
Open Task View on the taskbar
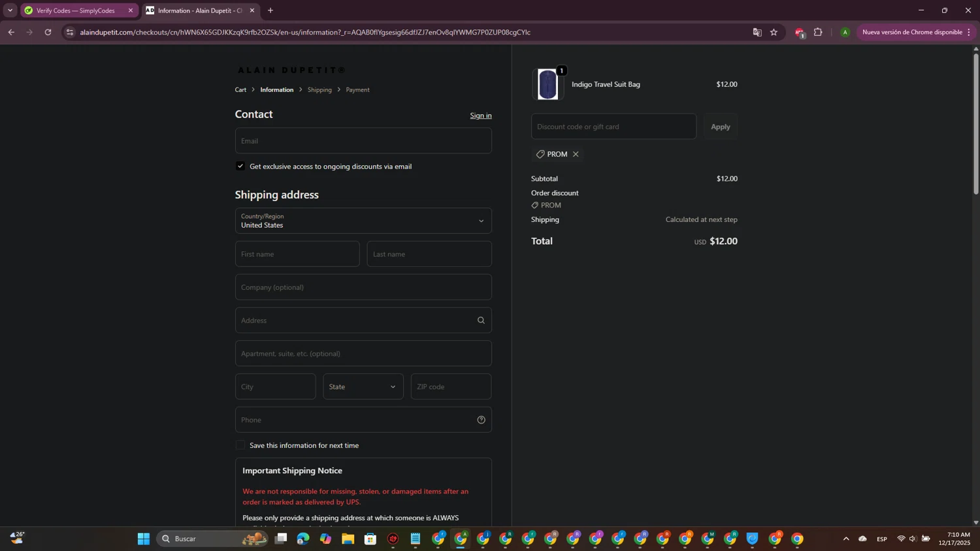click(x=281, y=539)
